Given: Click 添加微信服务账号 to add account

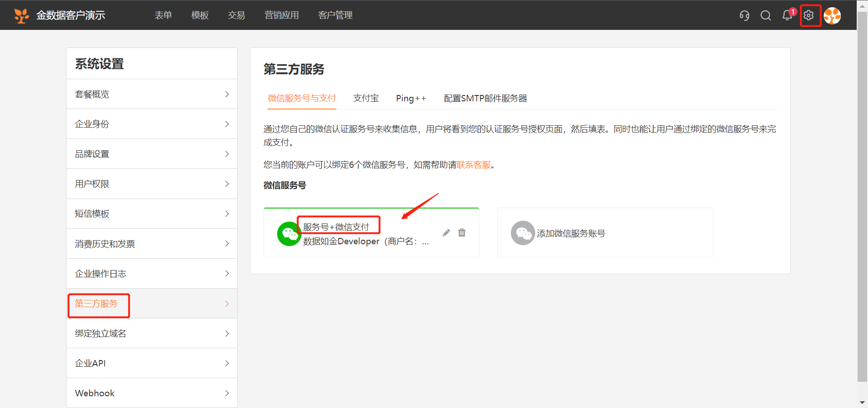Looking at the screenshot, I should click(571, 233).
